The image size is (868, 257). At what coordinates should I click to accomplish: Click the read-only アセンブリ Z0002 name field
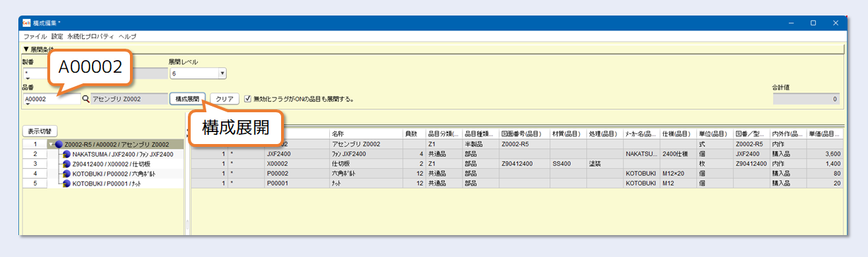pyautogui.click(x=129, y=100)
